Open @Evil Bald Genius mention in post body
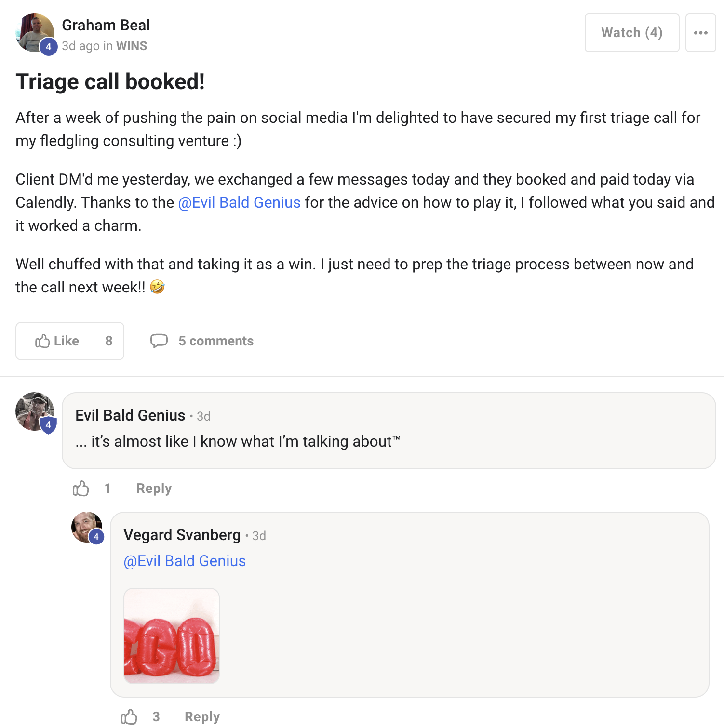The image size is (724, 728). [x=241, y=202]
